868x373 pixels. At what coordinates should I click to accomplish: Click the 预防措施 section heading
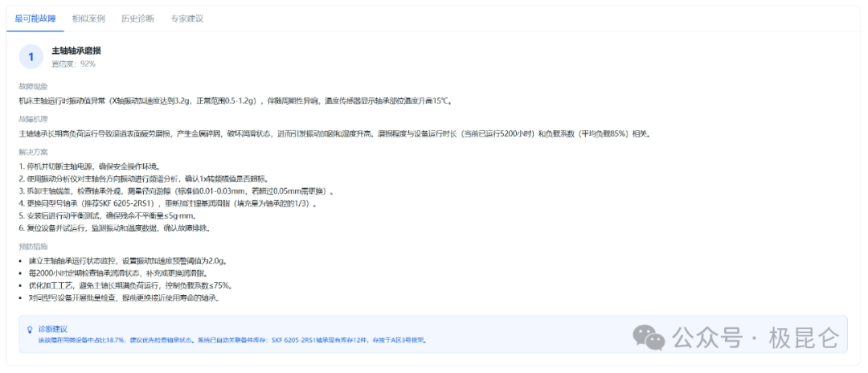click(x=33, y=246)
